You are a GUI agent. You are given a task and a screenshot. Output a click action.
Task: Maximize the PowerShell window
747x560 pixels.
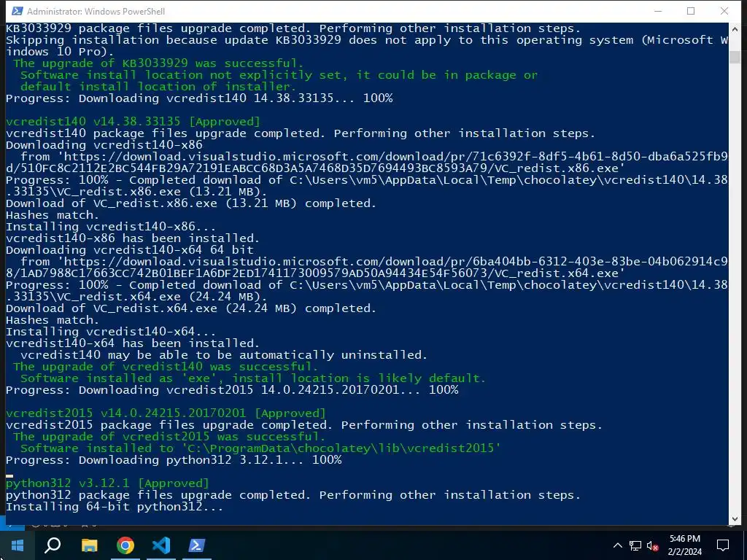(x=691, y=11)
